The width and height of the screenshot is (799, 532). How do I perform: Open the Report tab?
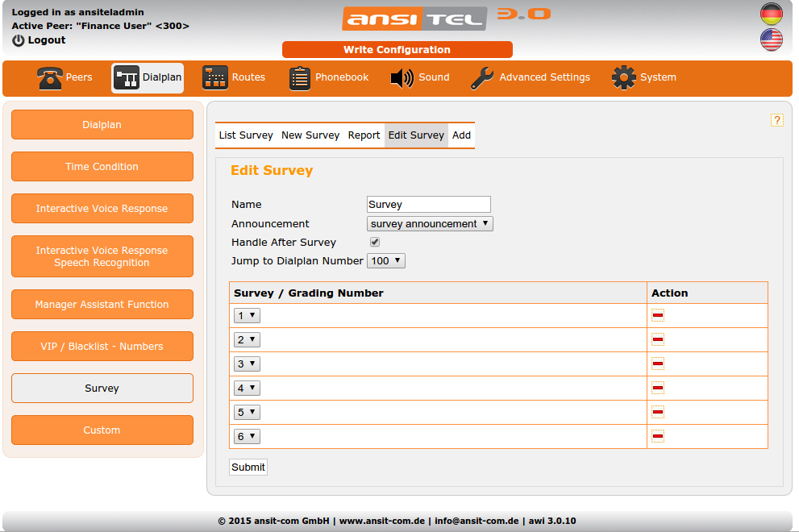pyautogui.click(x=364, y=135)
